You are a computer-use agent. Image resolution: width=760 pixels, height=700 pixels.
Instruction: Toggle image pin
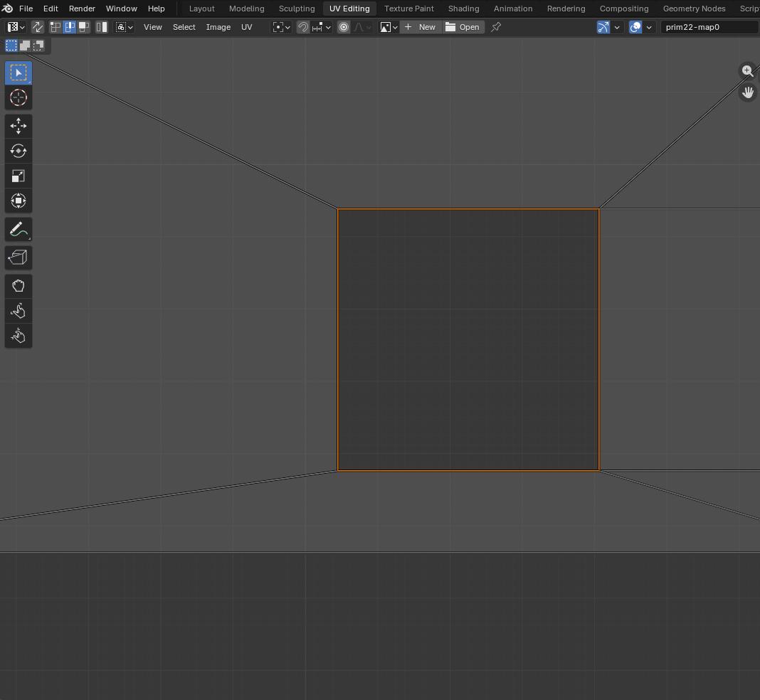496,27
